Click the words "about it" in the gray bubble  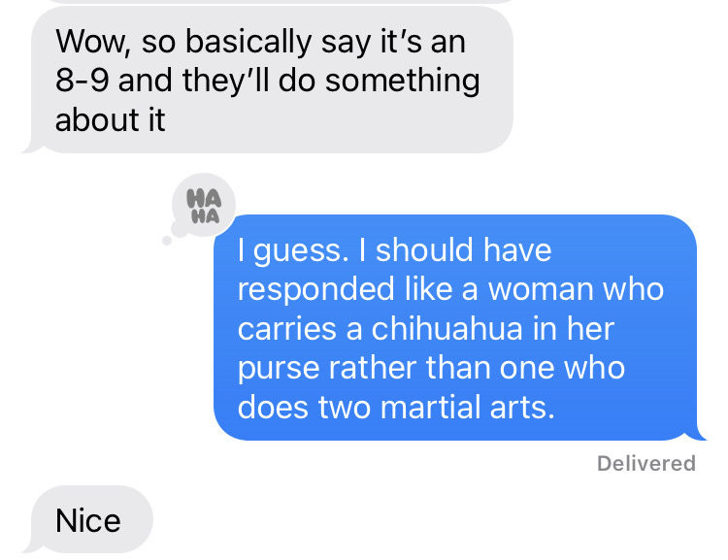(111, 119)
